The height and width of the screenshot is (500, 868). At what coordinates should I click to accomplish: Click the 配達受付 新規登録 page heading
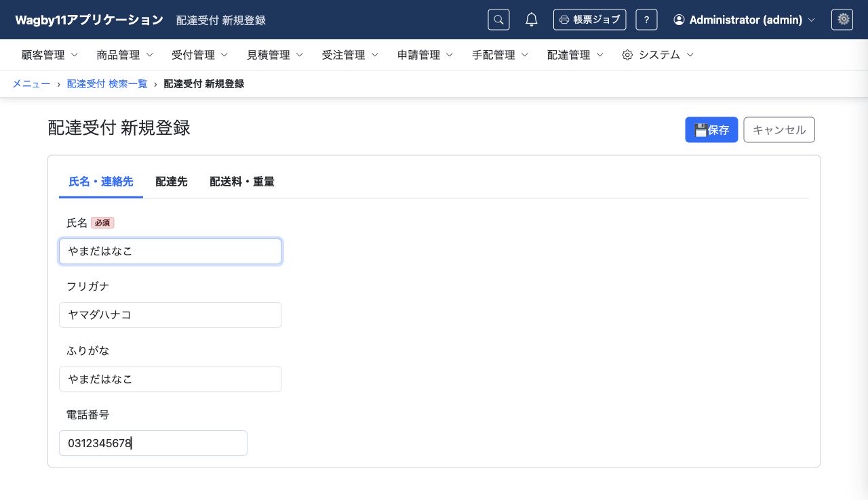pos(119,128)
